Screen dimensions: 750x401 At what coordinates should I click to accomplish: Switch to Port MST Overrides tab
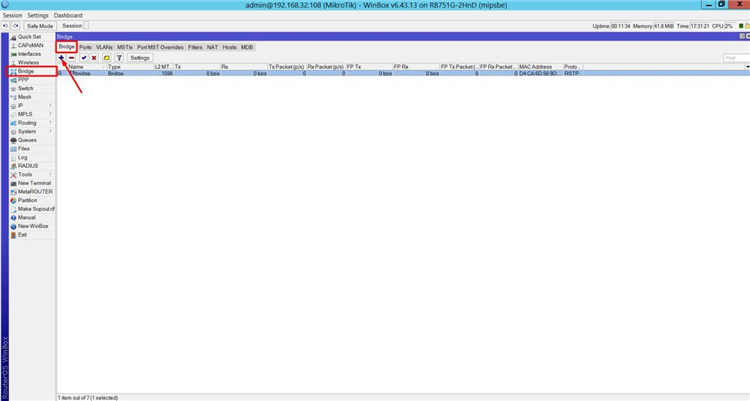pyautogui.click(x=160, y=47)
